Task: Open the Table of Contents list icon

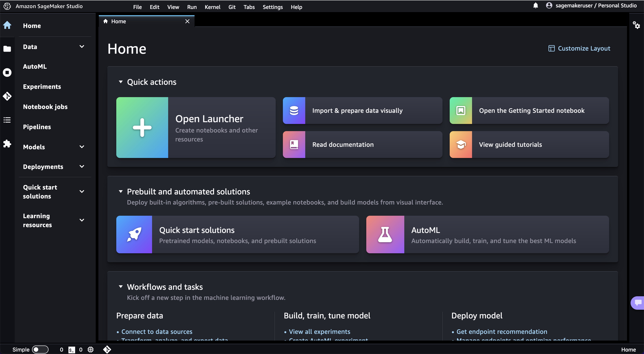Action: [x=7, y=120]
